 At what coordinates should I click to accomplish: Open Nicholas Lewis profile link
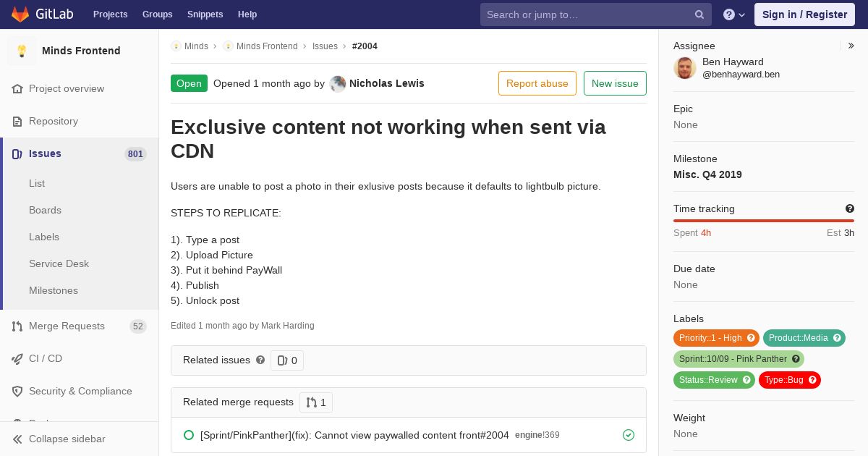point(387,83)
